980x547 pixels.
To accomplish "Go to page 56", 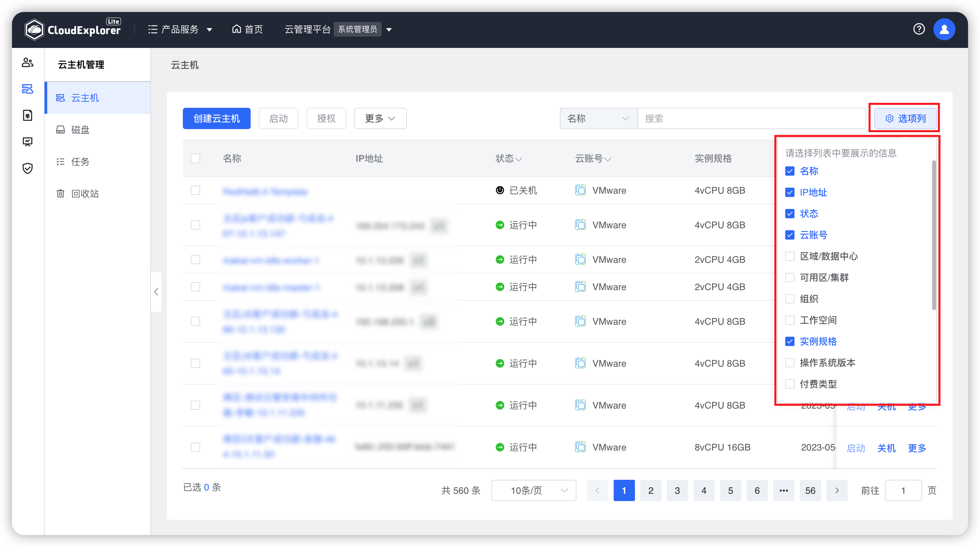I will tap(810, 490).
